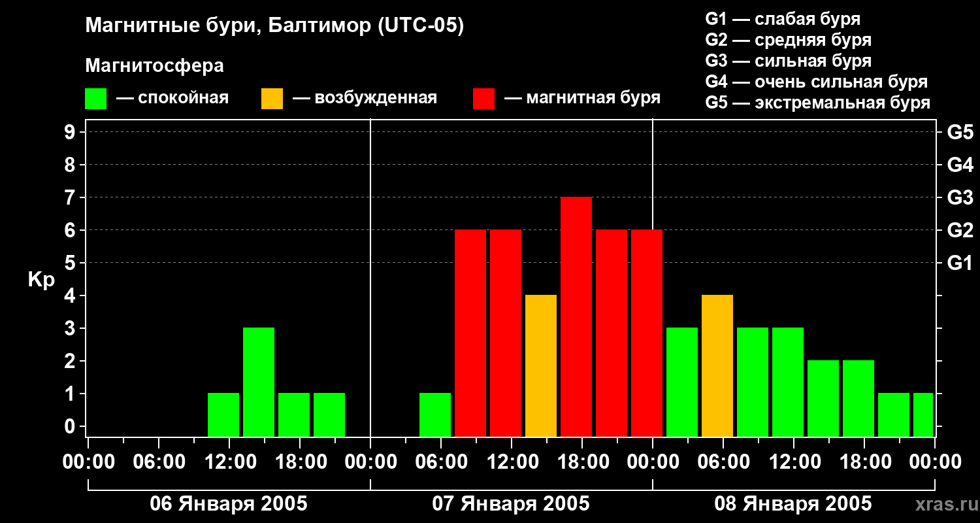Click the 'G3' tick label on right axis
The width and height of the screenshot is (980, 523).
[960, 197]
